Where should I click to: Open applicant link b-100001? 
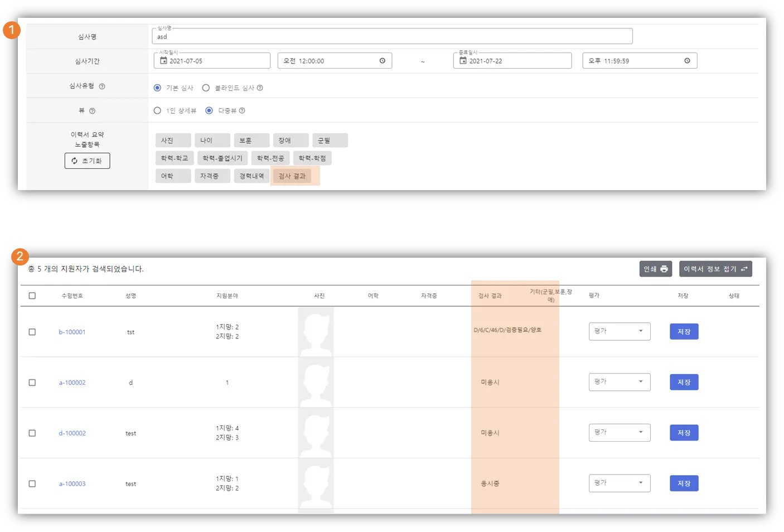(x=72, y=332)
